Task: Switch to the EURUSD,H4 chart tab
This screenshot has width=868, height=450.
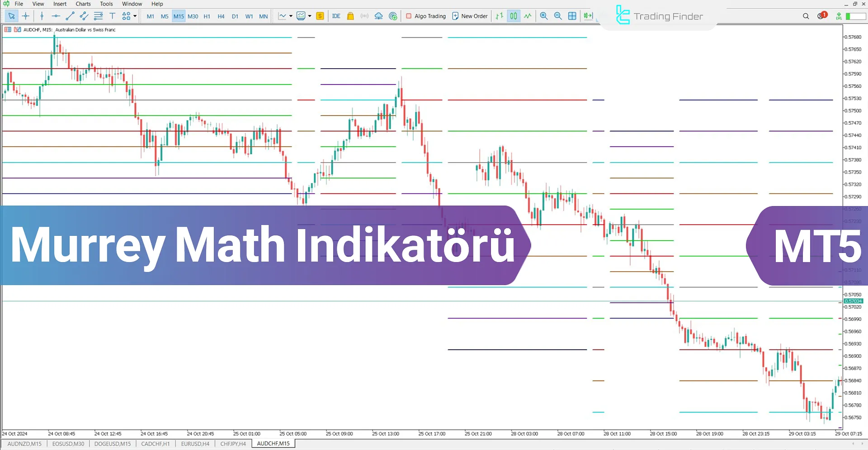Action: (194, 444)
